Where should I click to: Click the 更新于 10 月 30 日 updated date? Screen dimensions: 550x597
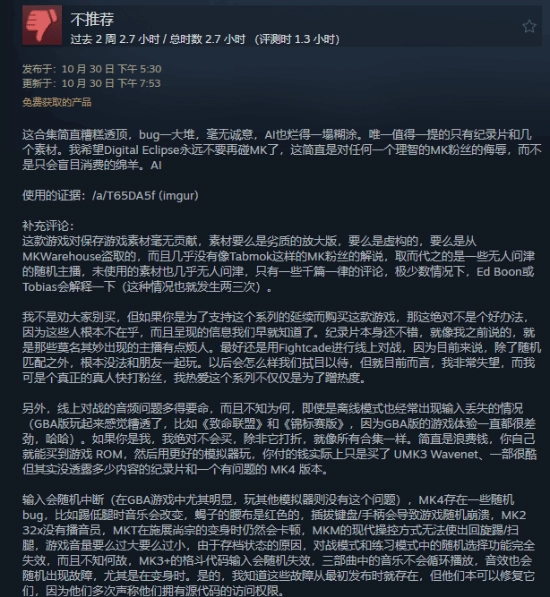point(91,83)
